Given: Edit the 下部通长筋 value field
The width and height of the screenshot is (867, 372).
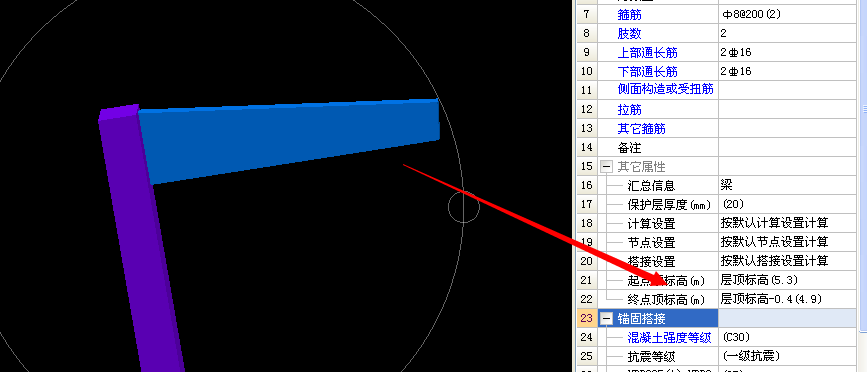Looking at the screenshot, I should point(787,71).
